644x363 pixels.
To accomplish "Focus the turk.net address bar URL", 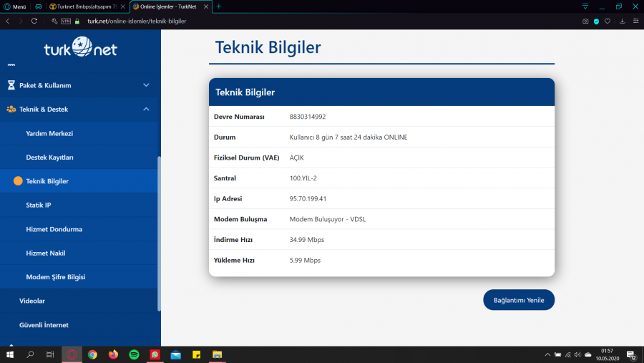I will click(137, 21).
